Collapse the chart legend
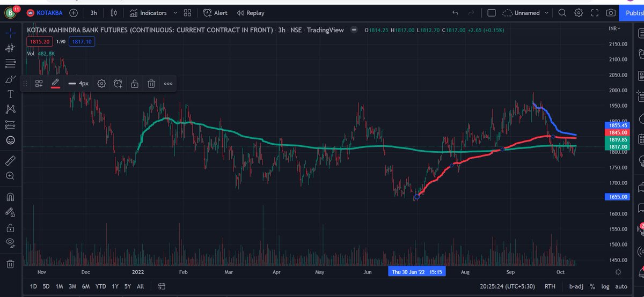Viewport: 644px width, 297px height. (354, 31)
